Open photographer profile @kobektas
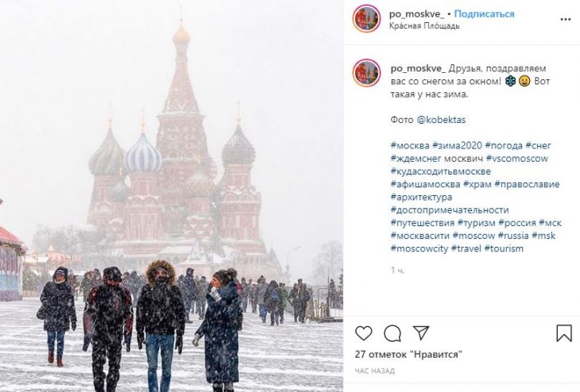Screen dimensions: 580x392 (x=441, y=120)
